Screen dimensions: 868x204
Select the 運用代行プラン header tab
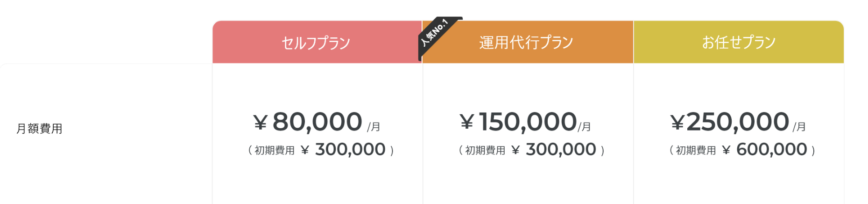tap(527, 43)
